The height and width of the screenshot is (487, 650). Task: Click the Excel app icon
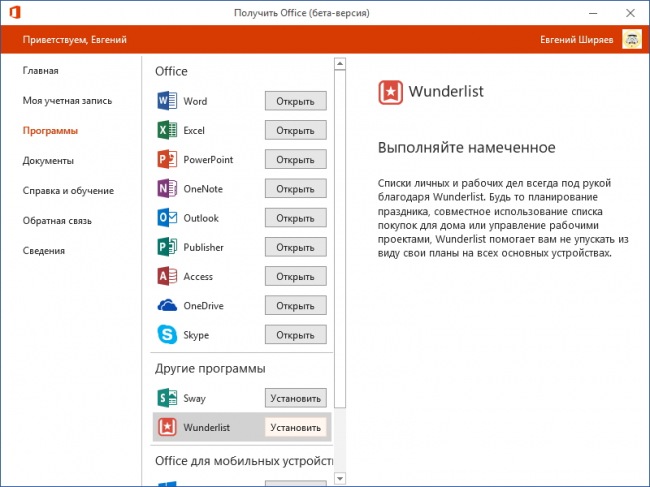pos(167,130)
